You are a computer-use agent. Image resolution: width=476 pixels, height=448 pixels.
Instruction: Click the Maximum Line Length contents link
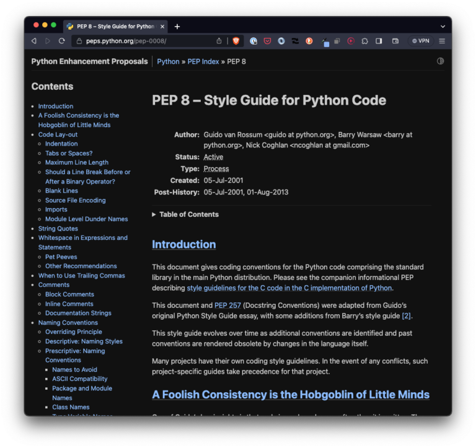coord(77,163)
